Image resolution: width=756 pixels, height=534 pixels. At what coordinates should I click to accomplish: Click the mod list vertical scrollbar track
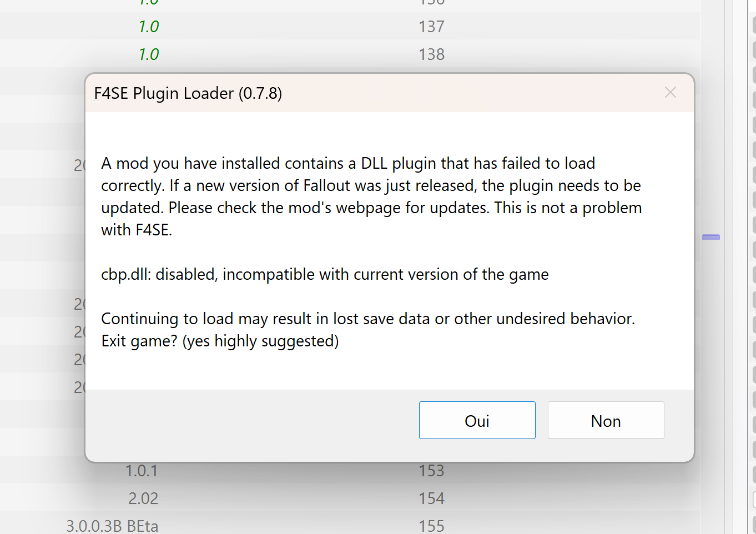(x=712, y=267)
